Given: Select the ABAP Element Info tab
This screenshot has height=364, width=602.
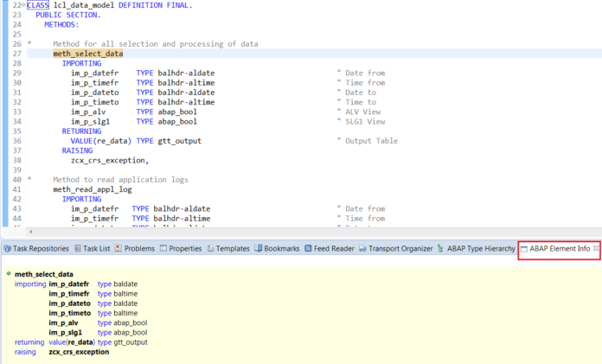Looking at the screenshot, I should click(x=560, y=248).
